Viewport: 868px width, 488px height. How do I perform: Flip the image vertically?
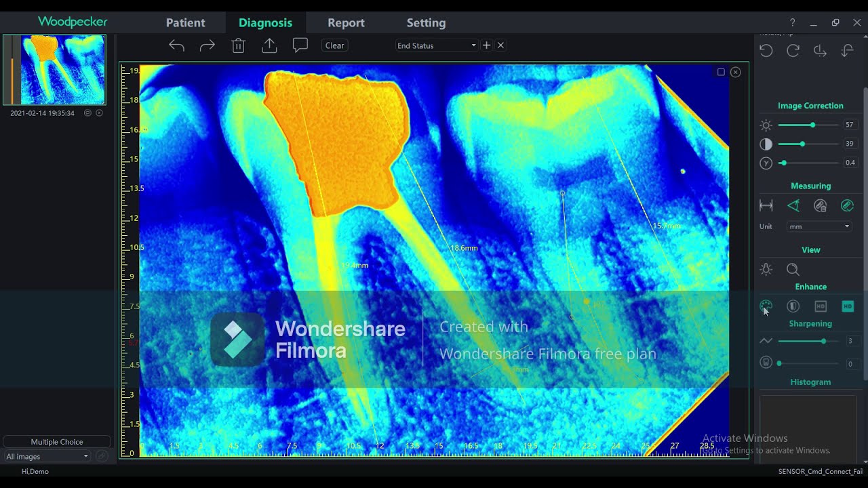[847, 51]
